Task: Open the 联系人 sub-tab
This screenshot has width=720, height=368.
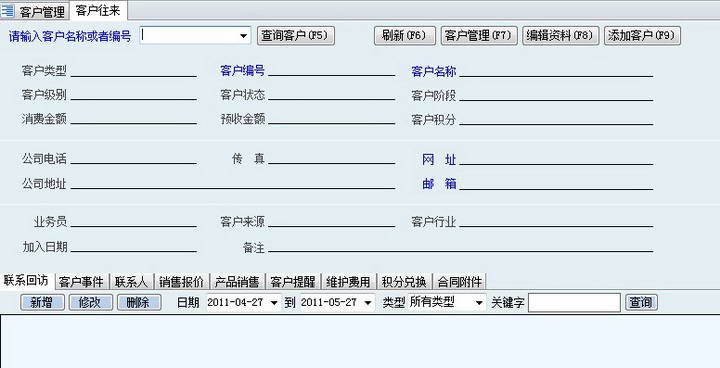Action: click(x=131, y=281)
